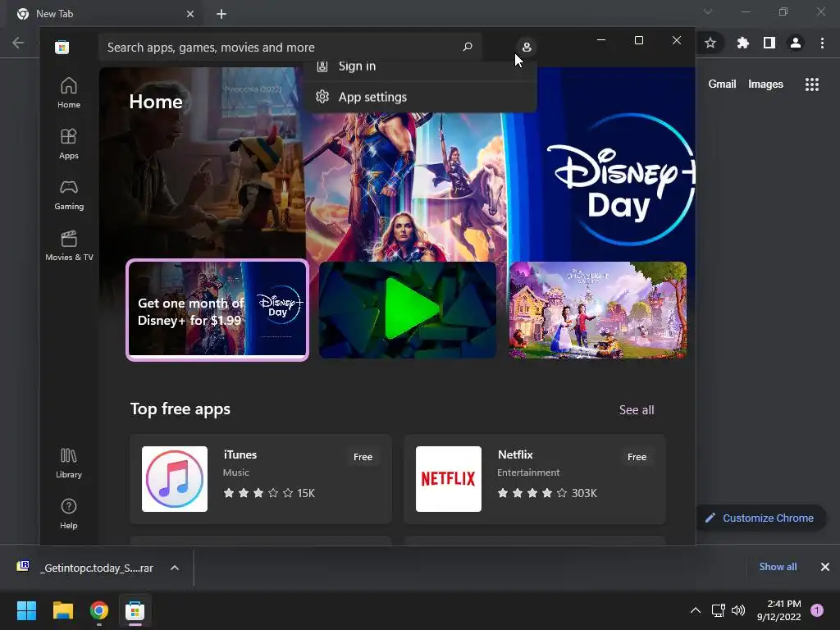Switch to Chrome in taskbar
Screen dimensions: 840x630
pyautogui.click(x=99, y=610)
